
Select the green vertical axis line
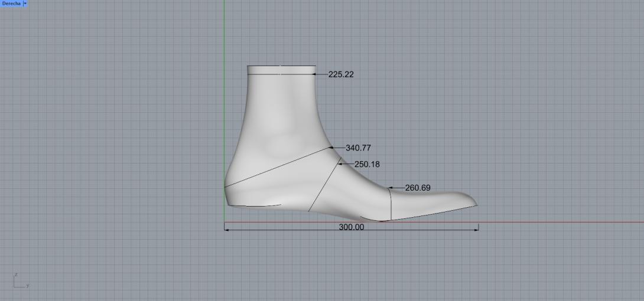(225, 35)
